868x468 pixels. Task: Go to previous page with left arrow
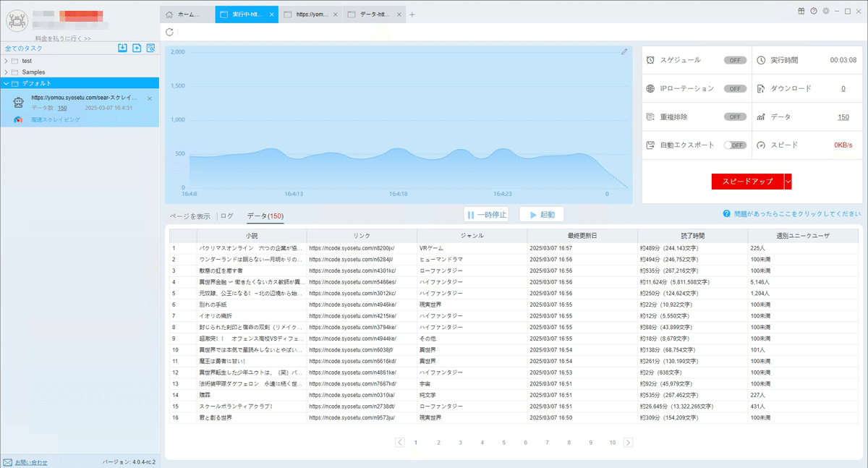tap(400, 442)
